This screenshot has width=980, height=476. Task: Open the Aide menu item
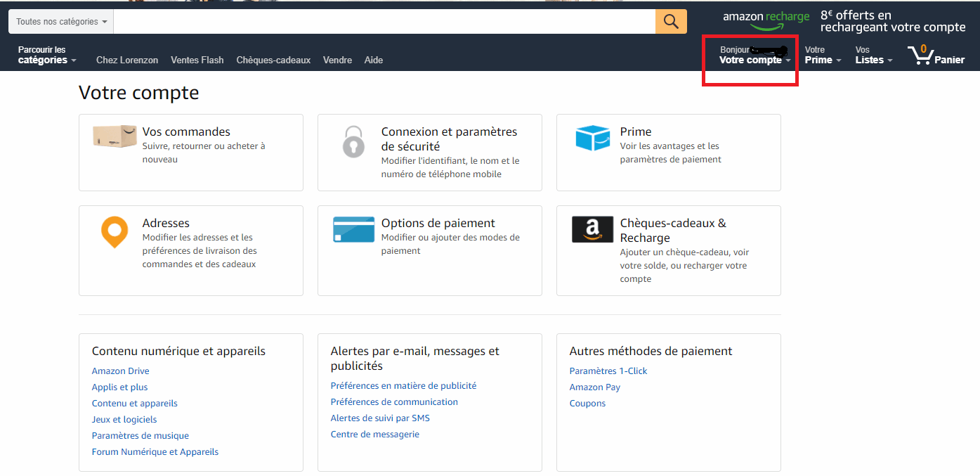pyautogui.click(x=374, y=60)
